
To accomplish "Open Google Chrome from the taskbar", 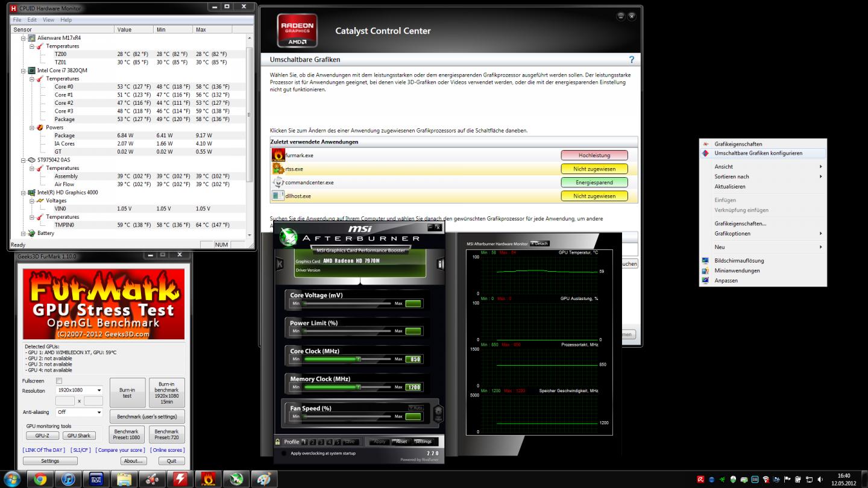I will coord(40,480).
